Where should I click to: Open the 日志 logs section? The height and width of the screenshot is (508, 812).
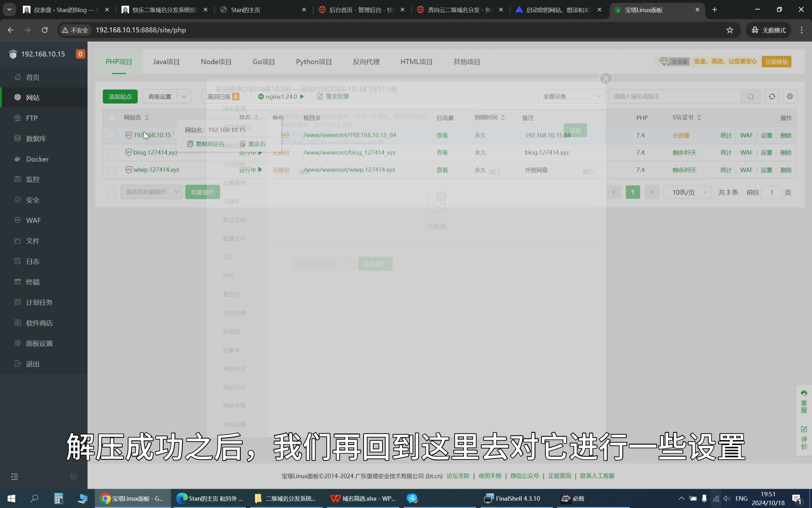33,261
